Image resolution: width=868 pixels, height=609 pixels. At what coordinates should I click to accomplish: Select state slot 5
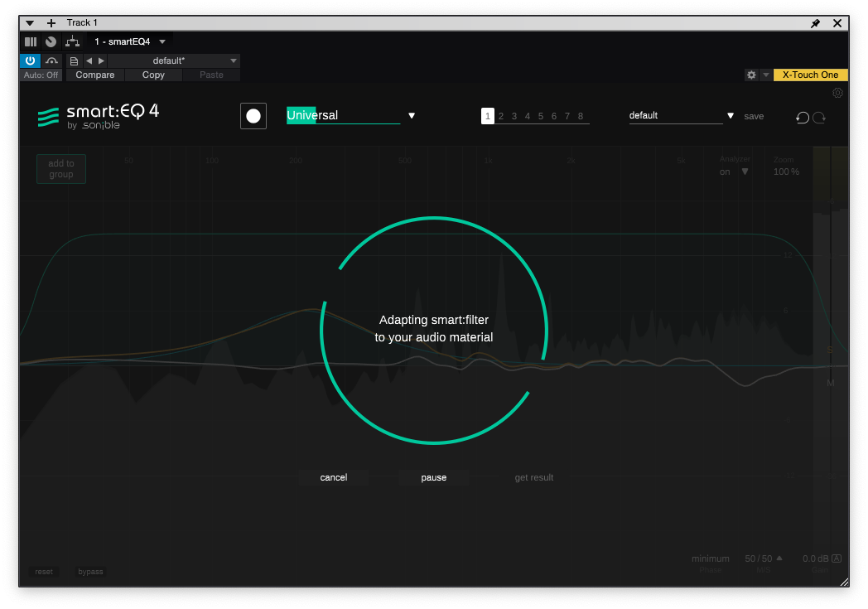541,116
